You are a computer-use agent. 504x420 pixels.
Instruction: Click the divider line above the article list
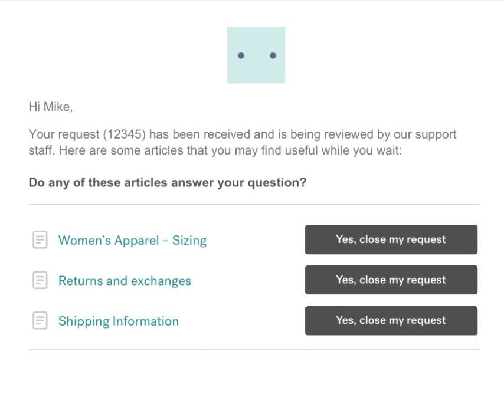coord(254,204)
